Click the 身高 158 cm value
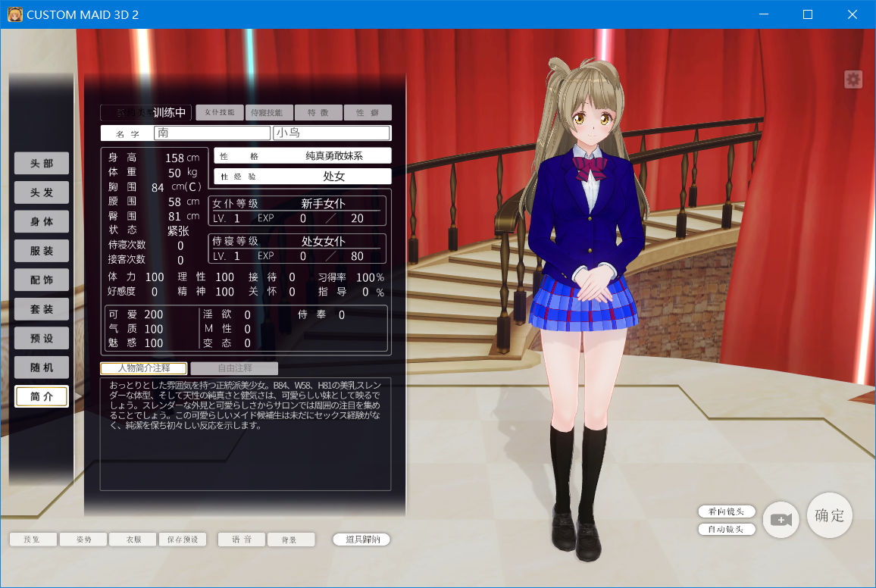The image size is (876, 588). pyautogui.click(x=182, y=158)
